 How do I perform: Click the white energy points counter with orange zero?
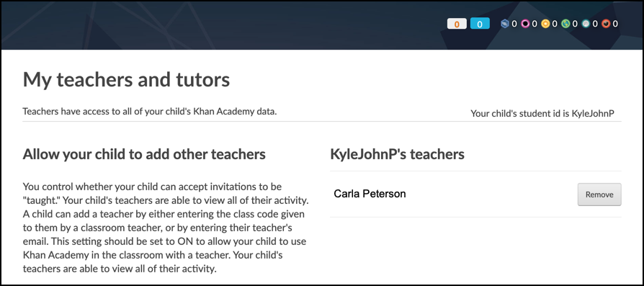tap(457, 24)
